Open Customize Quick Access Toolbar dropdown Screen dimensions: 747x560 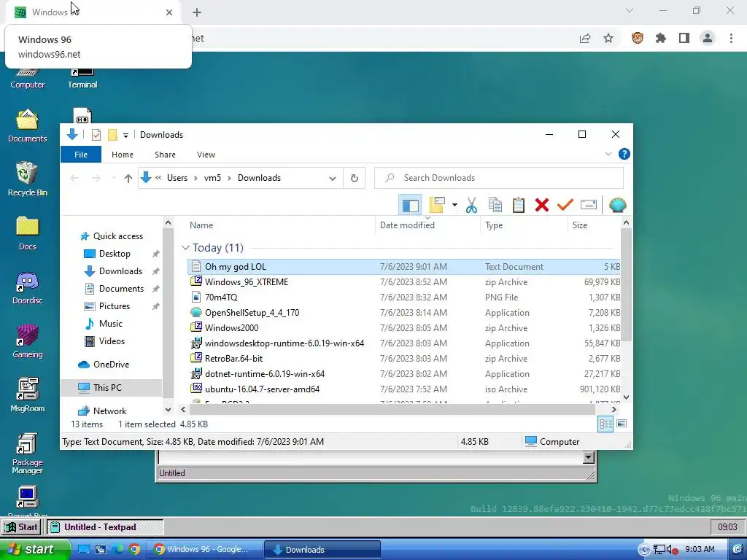[x=125, y=135]
